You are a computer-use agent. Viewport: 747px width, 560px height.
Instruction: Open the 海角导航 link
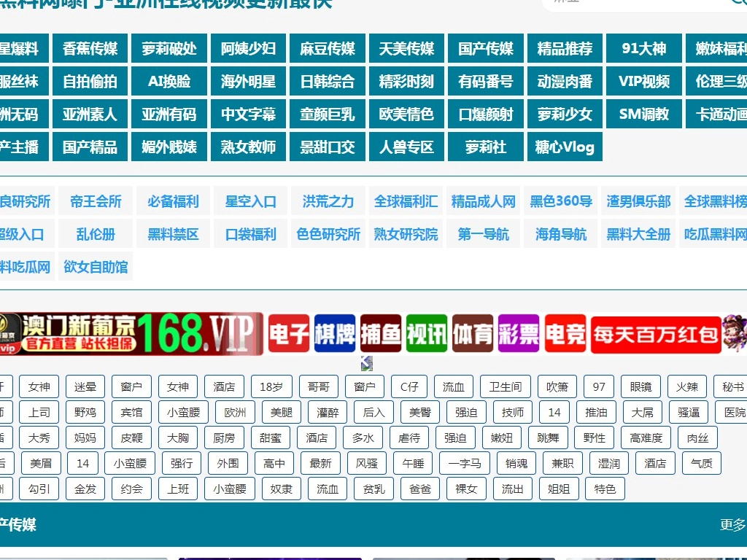point(560,234)
